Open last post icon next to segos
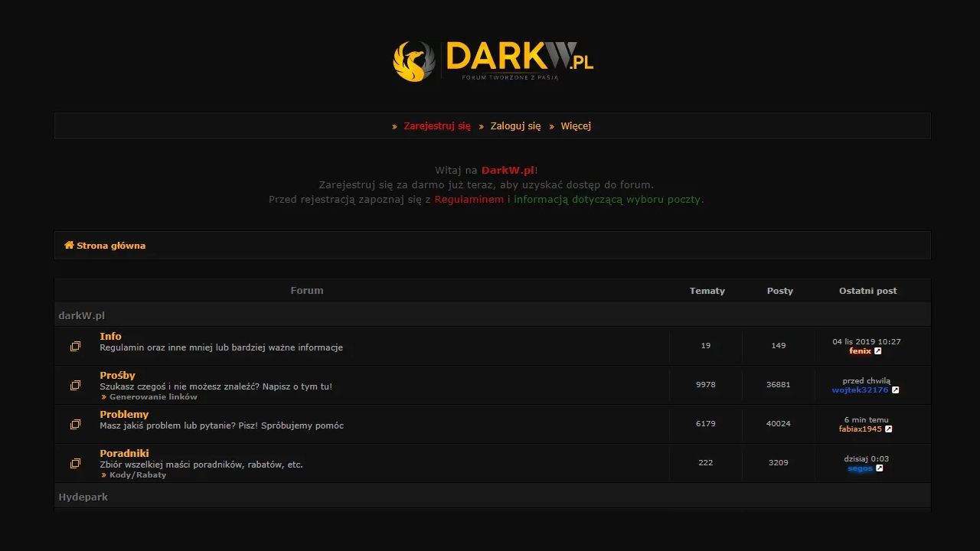This screenshot has width=980, height=551. tap(880, 468)
